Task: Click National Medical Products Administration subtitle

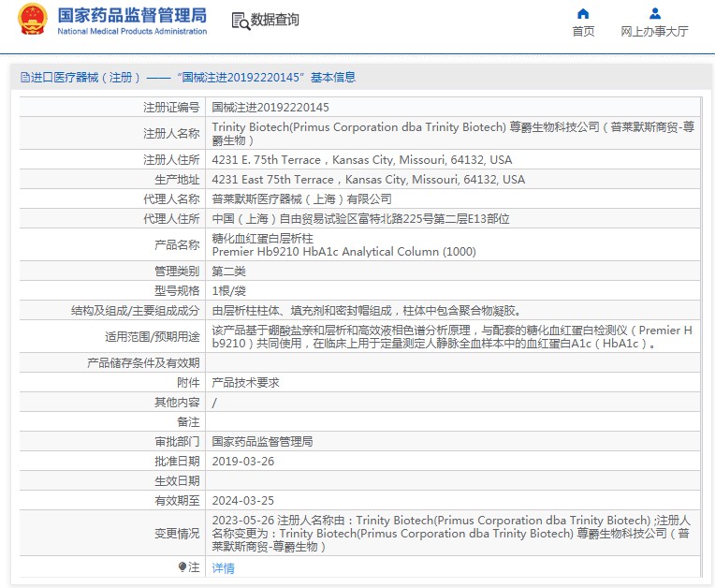Action: 132,31
